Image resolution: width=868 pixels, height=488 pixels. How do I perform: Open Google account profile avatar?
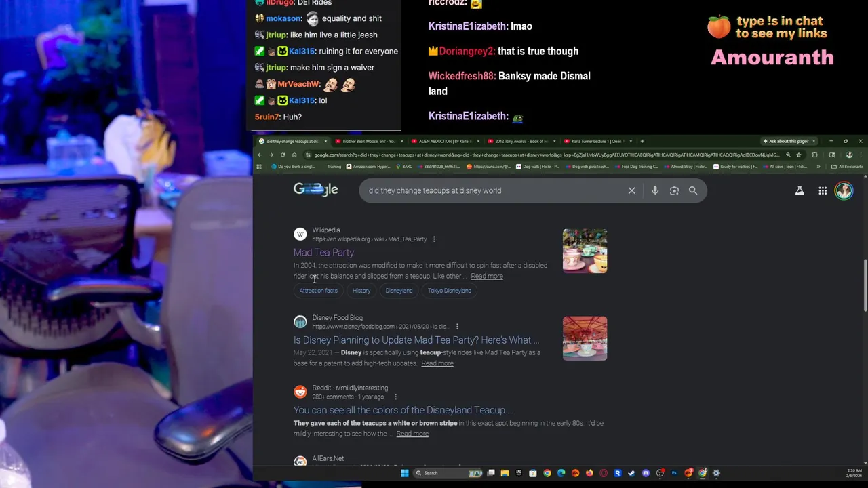click(844, 190)
